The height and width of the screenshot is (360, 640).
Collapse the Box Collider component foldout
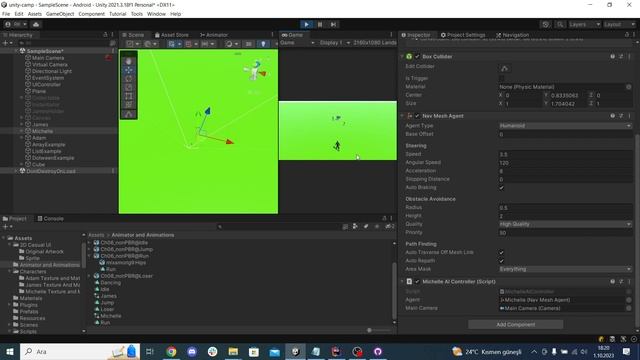tap(402, 56)
